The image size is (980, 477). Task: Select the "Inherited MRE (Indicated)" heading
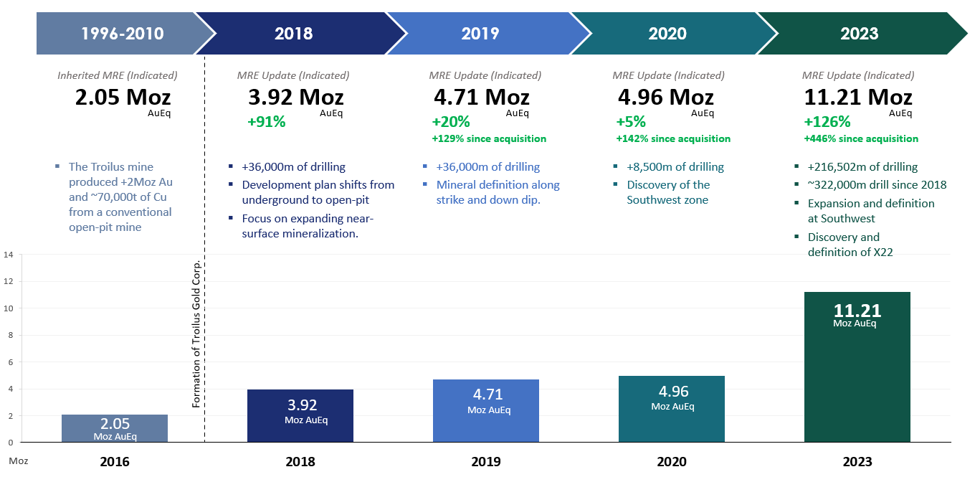tap(118, 75)
